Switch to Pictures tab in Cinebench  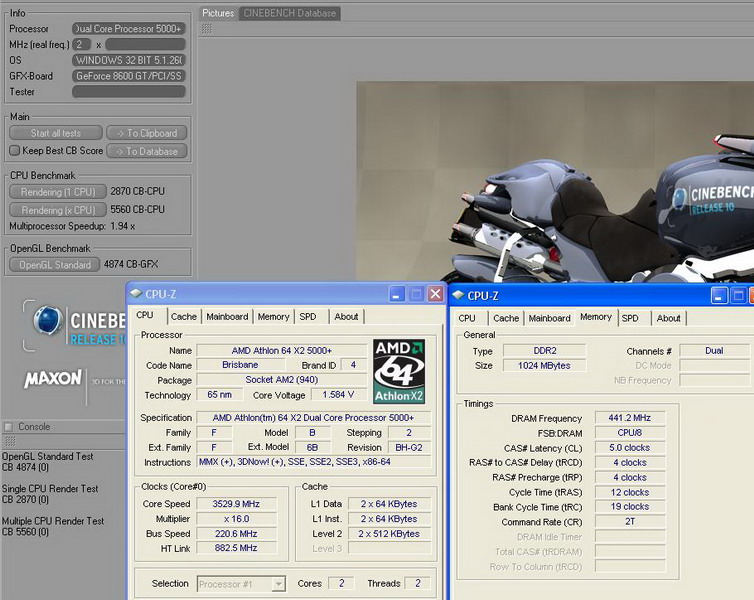[218, 13]
